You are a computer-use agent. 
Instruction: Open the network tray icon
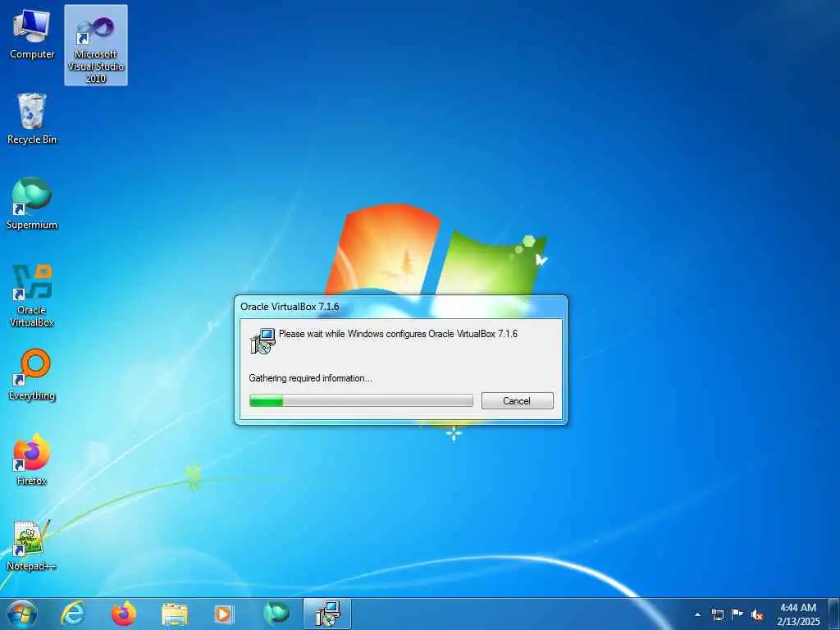[717, 614]
